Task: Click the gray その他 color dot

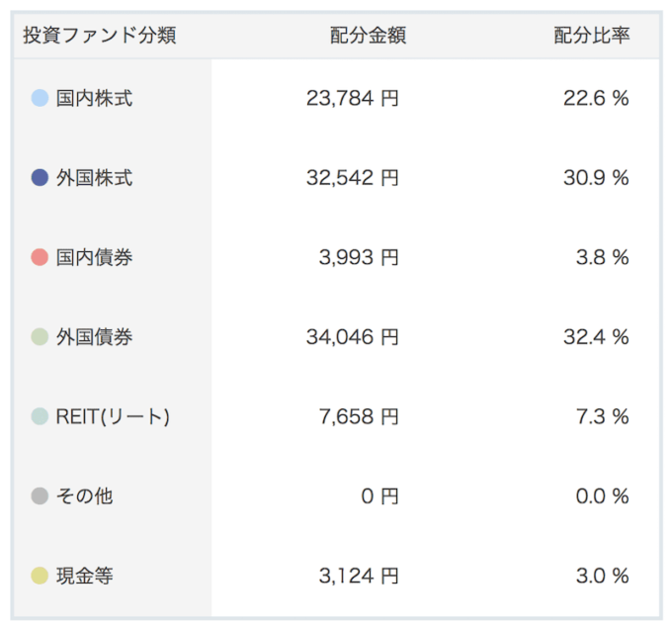Action: point(40,495)
